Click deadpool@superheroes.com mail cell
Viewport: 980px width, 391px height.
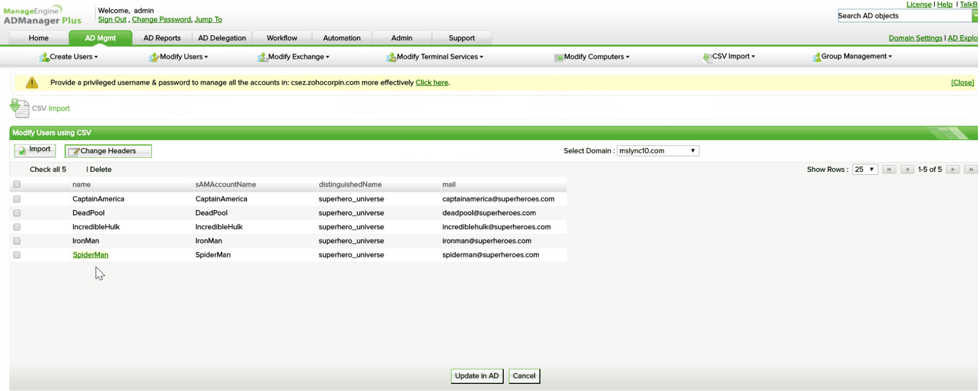pyautogui.click(x=489, y=213)
